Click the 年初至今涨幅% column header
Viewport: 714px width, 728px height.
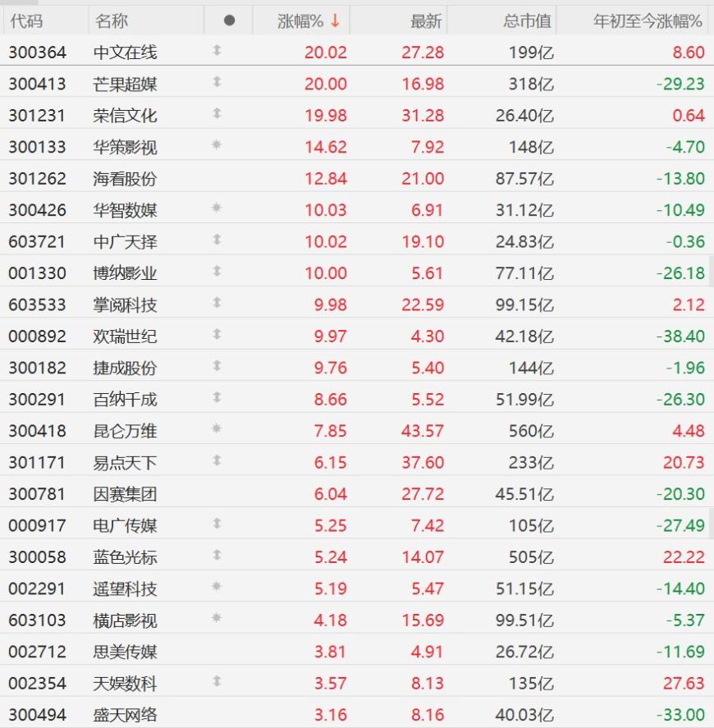(648, 21)
